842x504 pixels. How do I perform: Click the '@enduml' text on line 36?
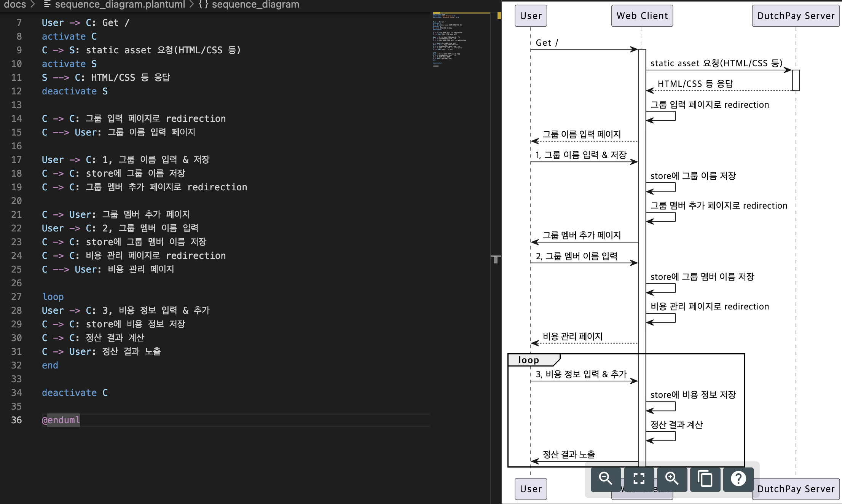tap(61, 420)
